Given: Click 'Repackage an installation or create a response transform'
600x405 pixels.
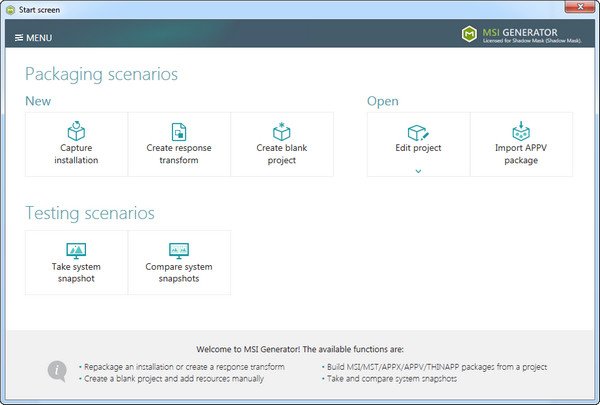Looking at the screenshot, I should (x=184, y=367).
